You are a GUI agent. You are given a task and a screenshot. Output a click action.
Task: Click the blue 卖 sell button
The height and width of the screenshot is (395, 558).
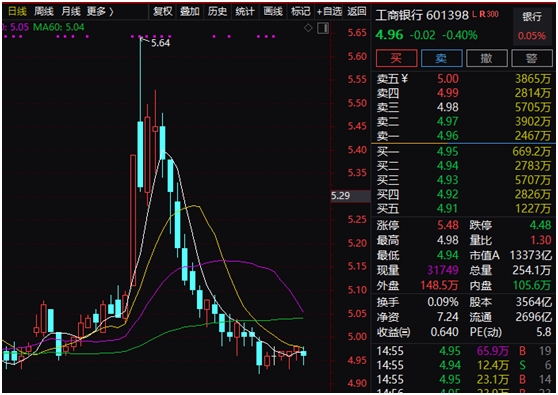pos(442,58)
